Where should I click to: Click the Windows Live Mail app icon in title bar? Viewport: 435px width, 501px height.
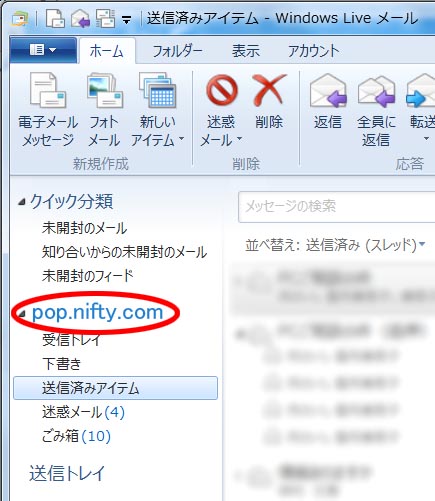tap(20, 19)
